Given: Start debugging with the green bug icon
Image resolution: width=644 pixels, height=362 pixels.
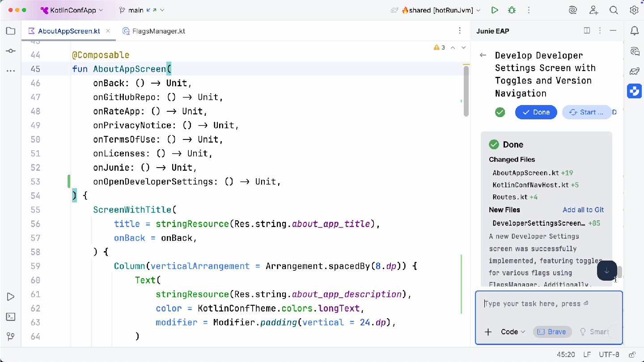Looking at the screenshot, I should [x=512, y=10].
